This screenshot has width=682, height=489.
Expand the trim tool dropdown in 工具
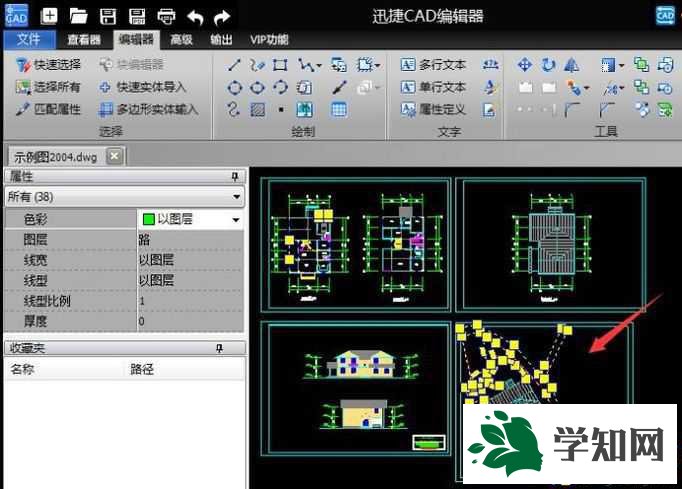[621, 88]
